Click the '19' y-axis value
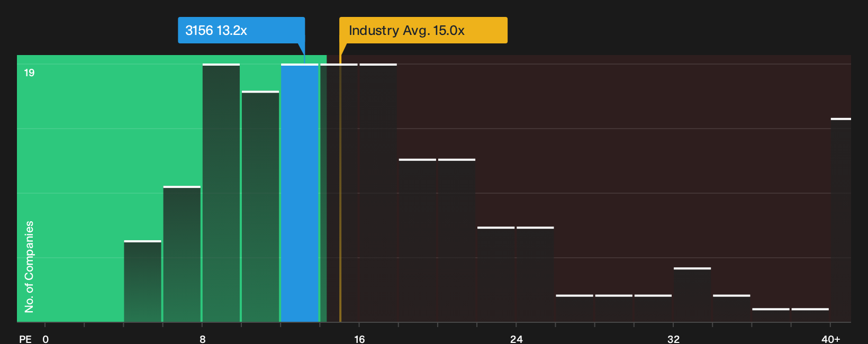 point(29,73)
